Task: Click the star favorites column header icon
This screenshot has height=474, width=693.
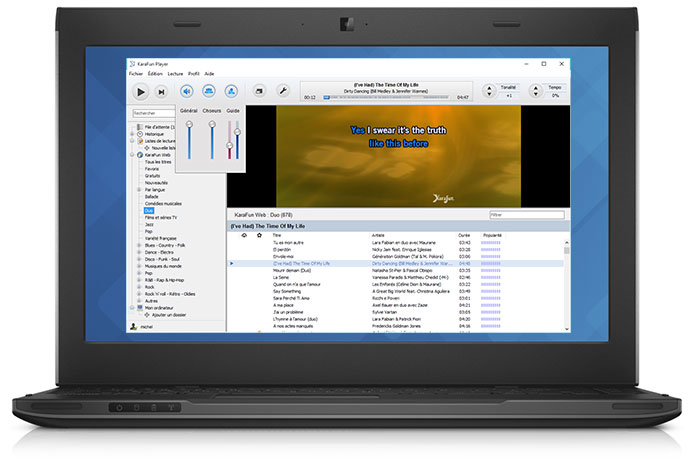Action: (x=259, y=235)
